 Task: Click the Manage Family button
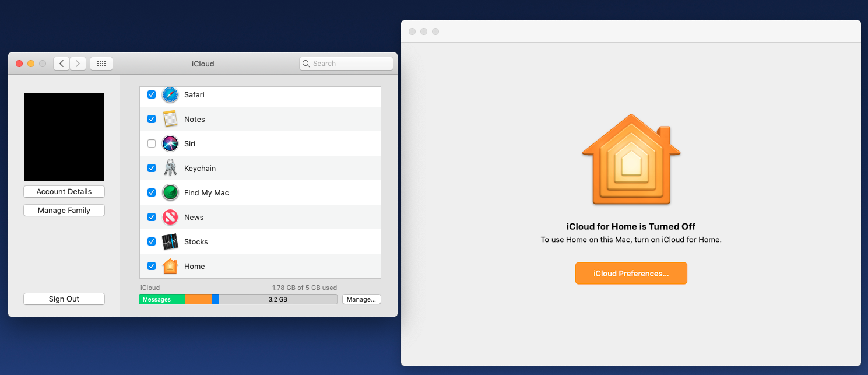point(64,210)
